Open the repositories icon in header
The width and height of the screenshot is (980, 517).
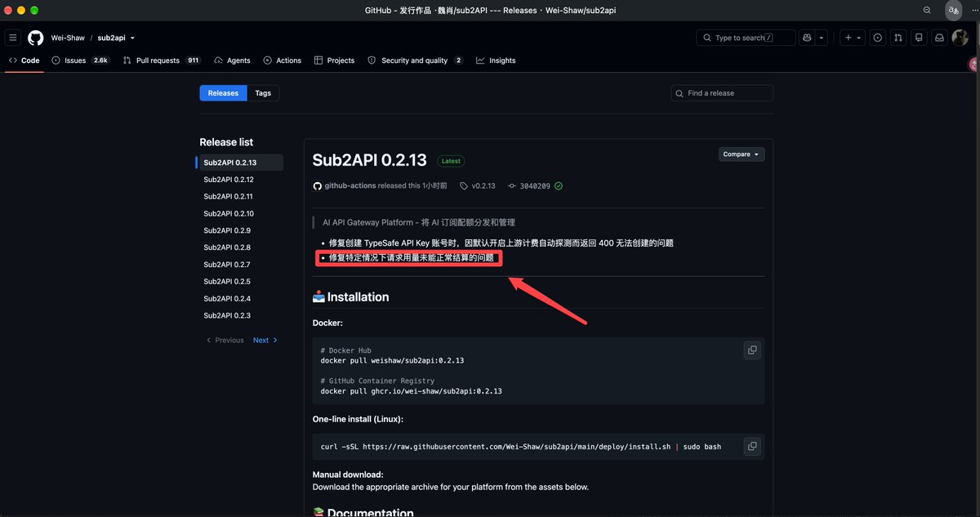coord(919,38)
